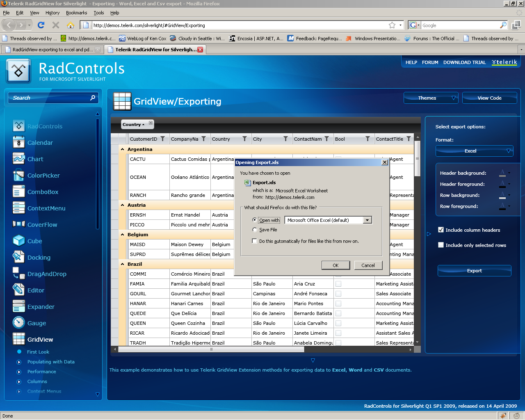Click the CompanyName column filter funnel
The image size is (525, 420).
pos(203,139)
